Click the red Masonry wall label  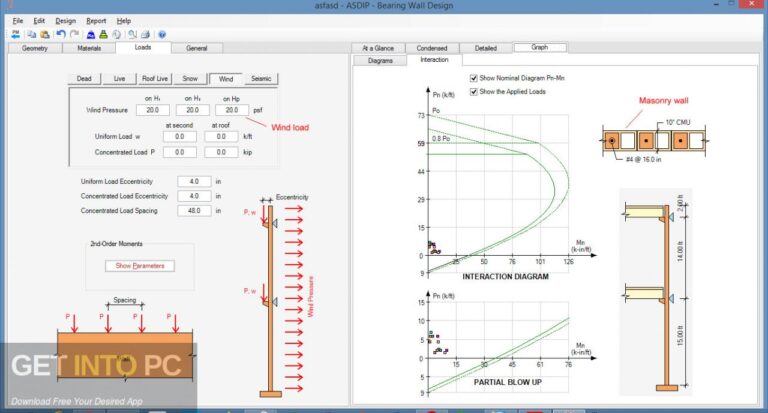pyautogui.click(x=663, y=100)
